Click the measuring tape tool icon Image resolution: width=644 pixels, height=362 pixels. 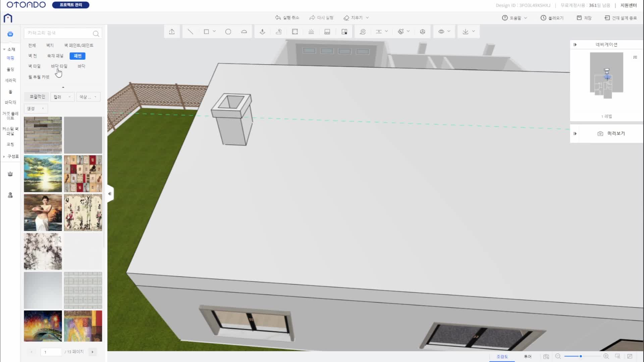(363, 32)
